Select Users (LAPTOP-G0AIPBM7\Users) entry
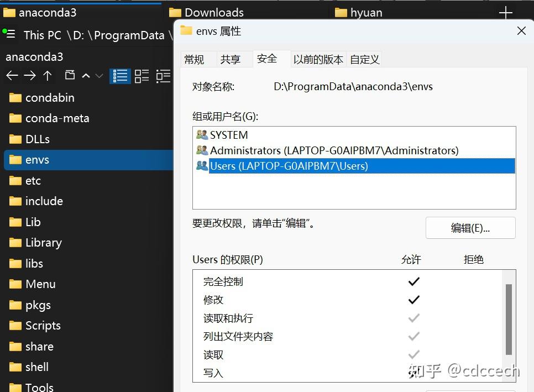This screenshot has width=534, height=392. 354,166
